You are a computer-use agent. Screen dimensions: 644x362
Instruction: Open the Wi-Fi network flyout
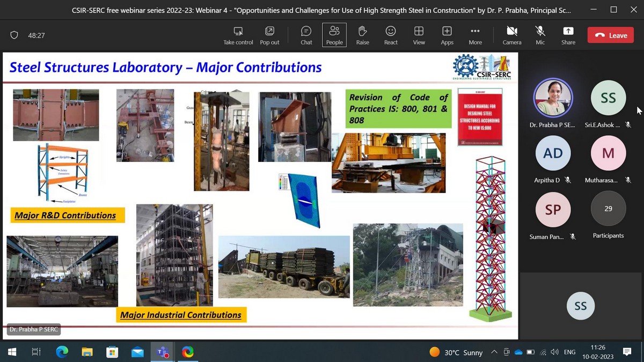pyautogui.click(x=543, y=352)
